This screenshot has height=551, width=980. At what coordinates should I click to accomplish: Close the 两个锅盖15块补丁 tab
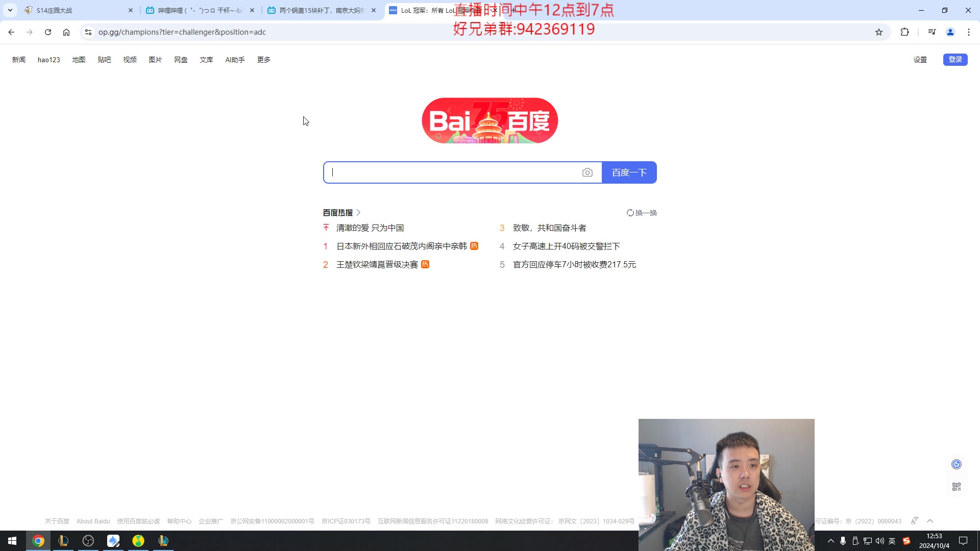pos(374,10)
